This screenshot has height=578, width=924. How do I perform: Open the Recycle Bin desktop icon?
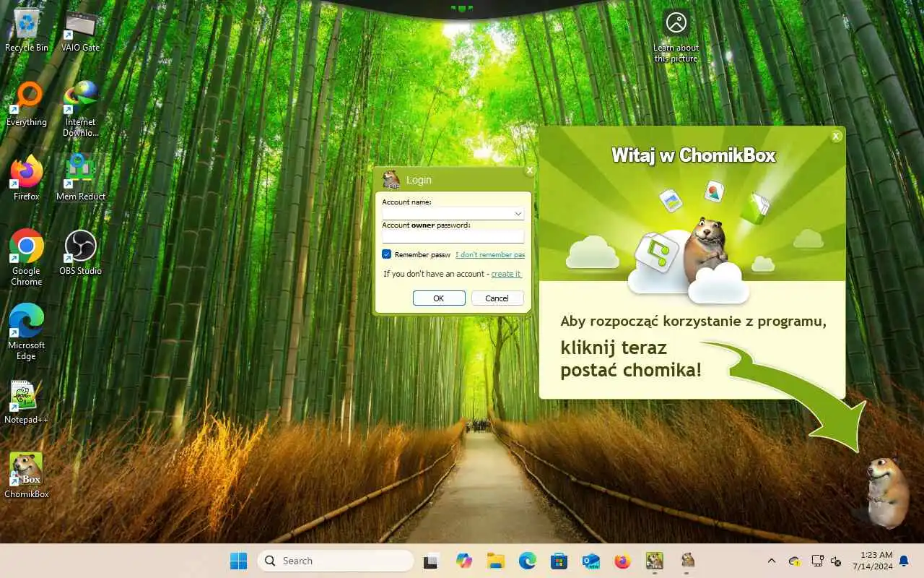pyautogui.click(x=27, y=31)
